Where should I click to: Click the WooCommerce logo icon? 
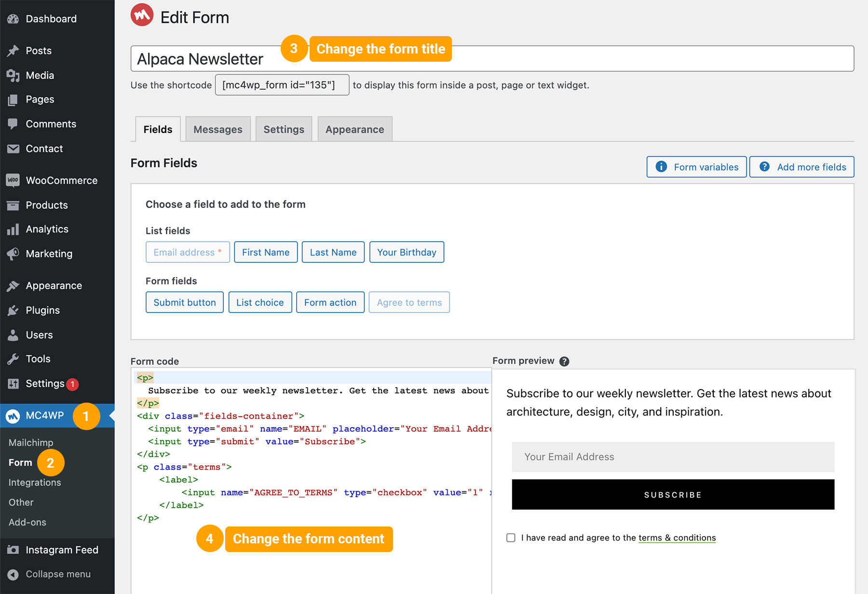tap(13, 180)
